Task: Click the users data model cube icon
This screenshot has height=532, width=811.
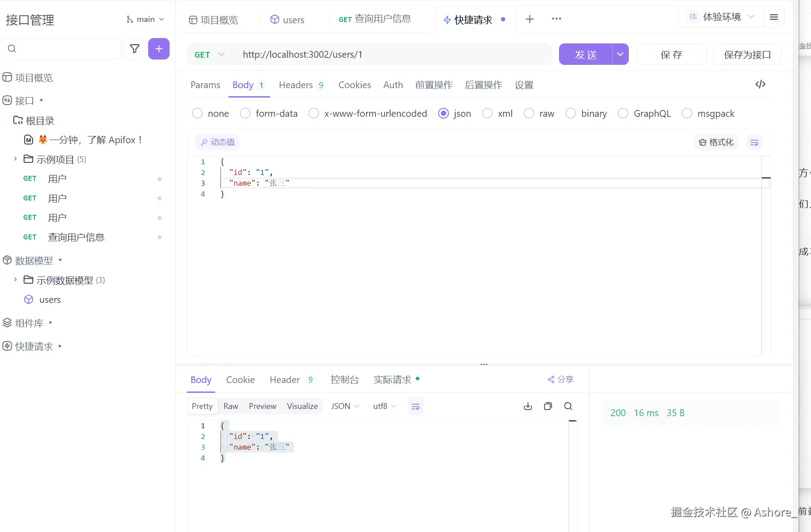Action: pyautogui.click(x=29, y=299)
